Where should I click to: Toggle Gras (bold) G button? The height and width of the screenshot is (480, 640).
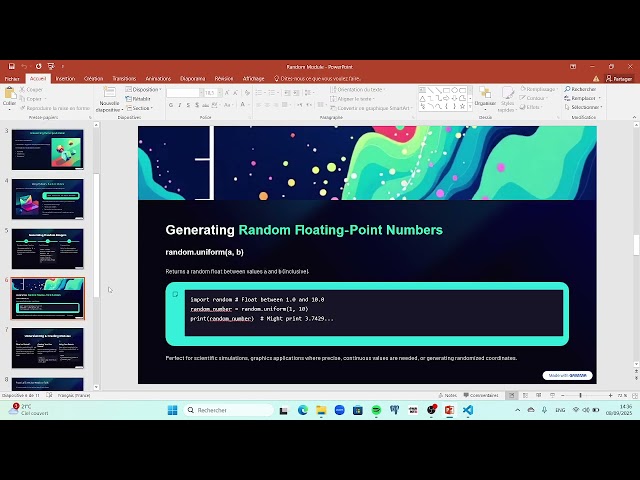coord(171,105)
